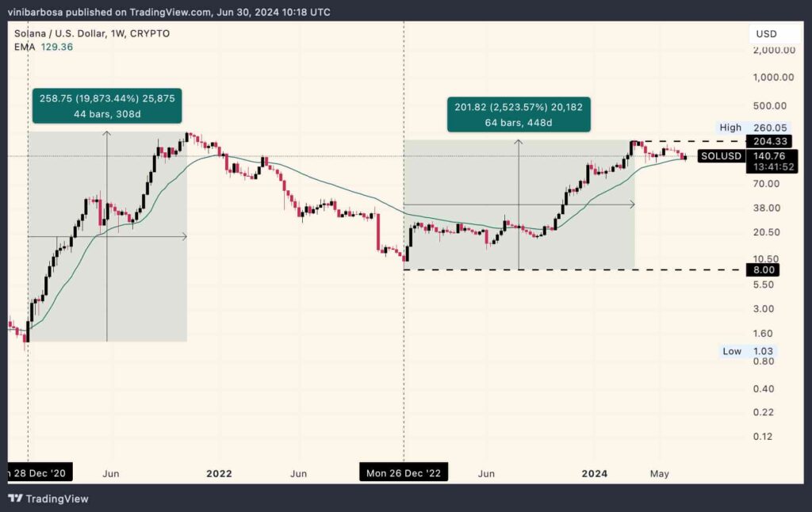Select the 204.33 price level label
This screenshot has height=512, width=812.
(x=761, y=141)
